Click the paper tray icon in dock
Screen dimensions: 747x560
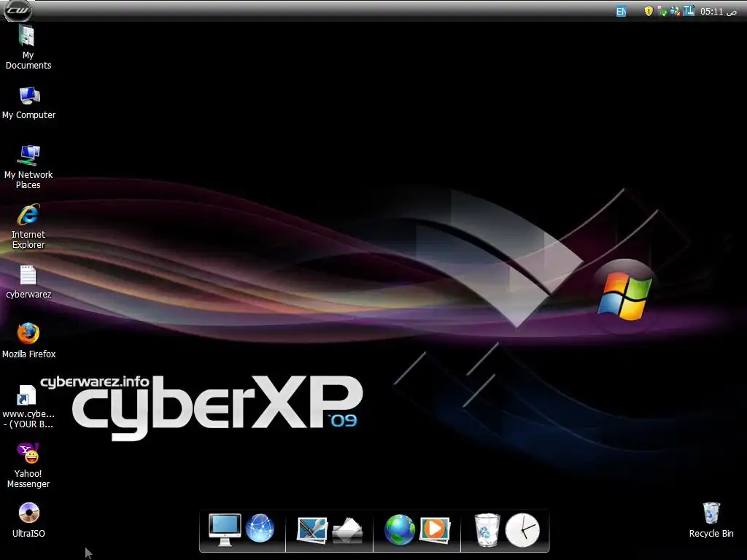click(x=347, y=530)
